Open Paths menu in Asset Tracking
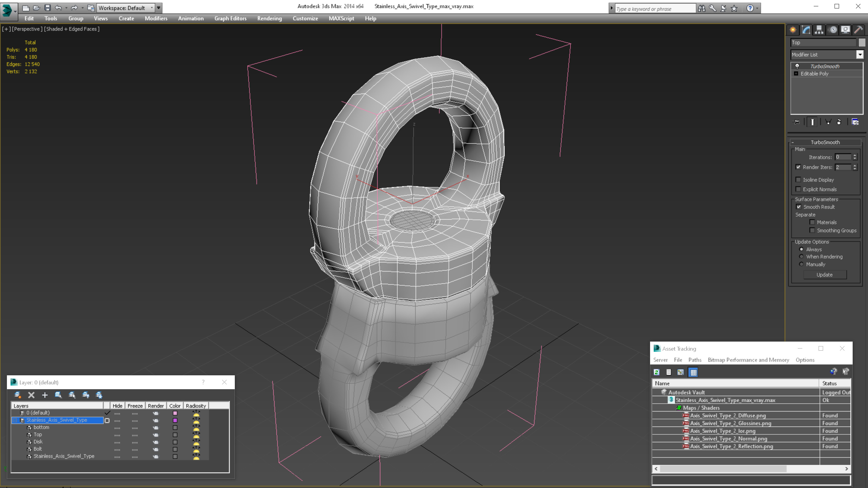The width and height of the screenshot is (868, 488). (695, 360)
